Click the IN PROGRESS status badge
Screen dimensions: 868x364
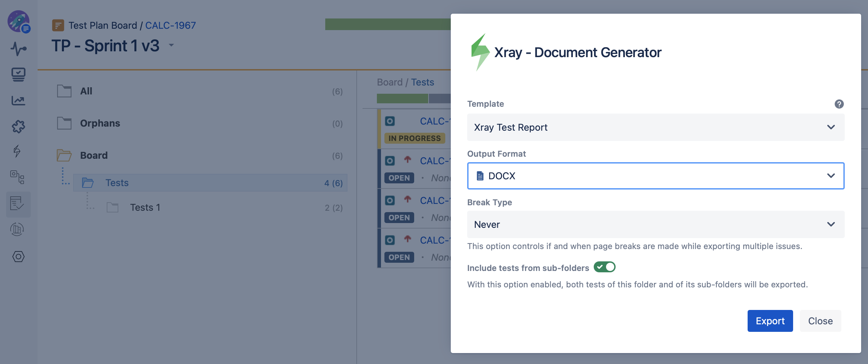click(415, 138)
